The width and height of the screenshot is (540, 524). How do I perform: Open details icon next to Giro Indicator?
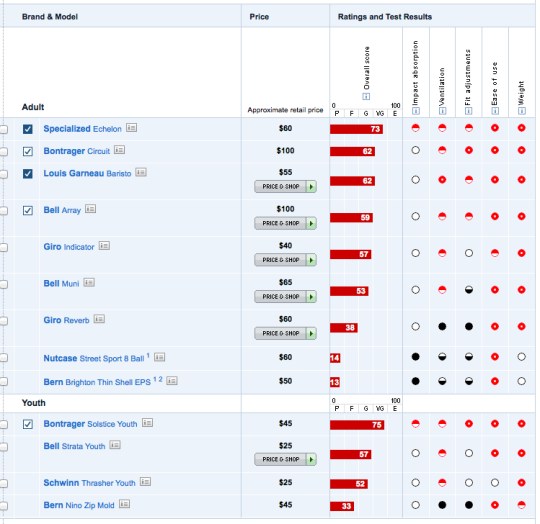tap(104, 245)
